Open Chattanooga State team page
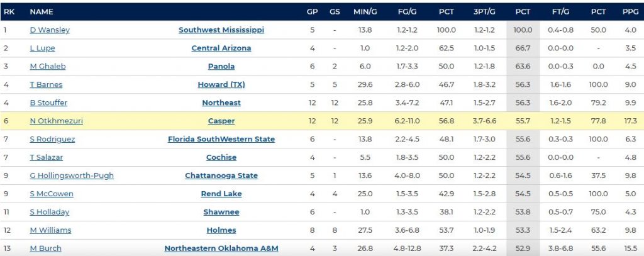 click(x=221, y=176)
